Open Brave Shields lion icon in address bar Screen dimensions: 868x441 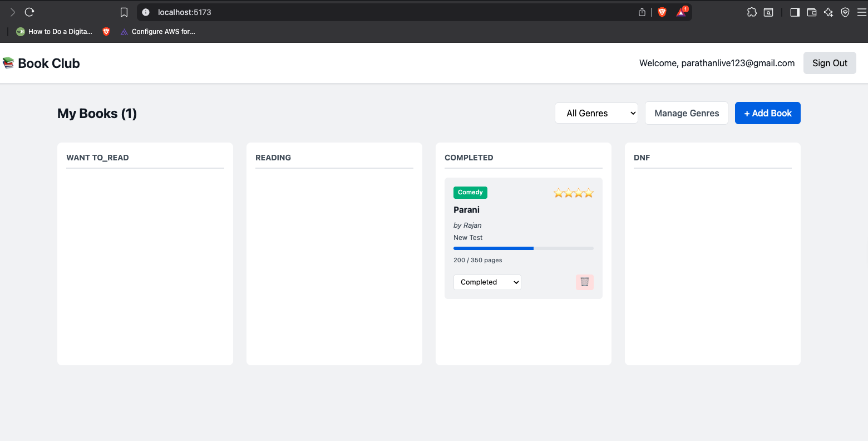pyautogui.click(x=662, y=12)
